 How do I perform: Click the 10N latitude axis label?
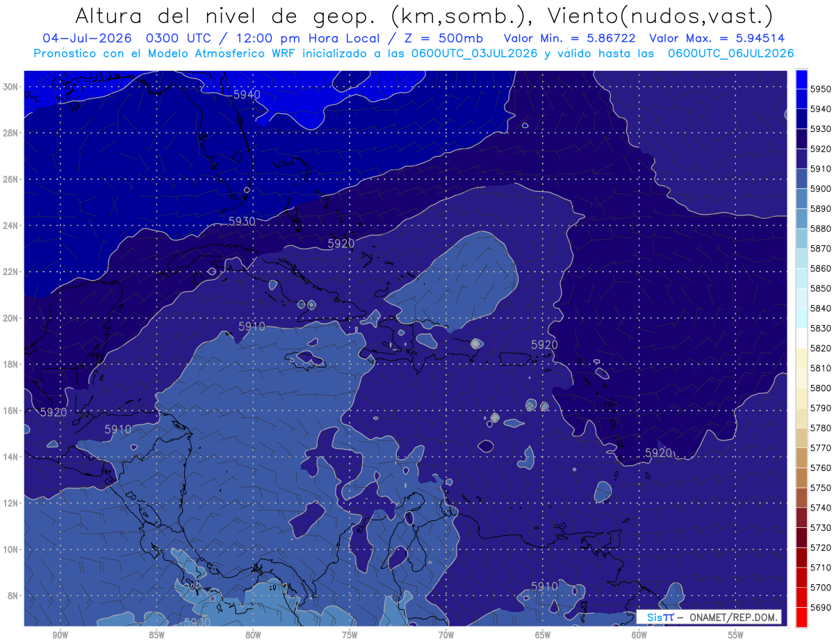[10, 549]
